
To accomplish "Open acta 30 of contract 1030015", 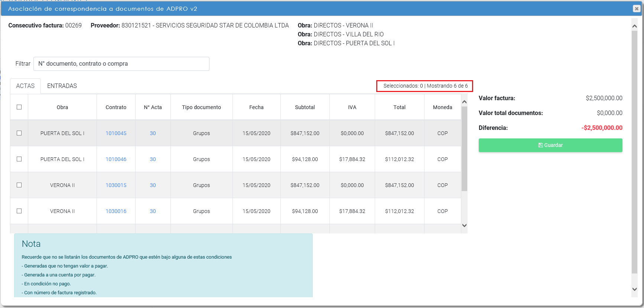I will pos(153,185).
